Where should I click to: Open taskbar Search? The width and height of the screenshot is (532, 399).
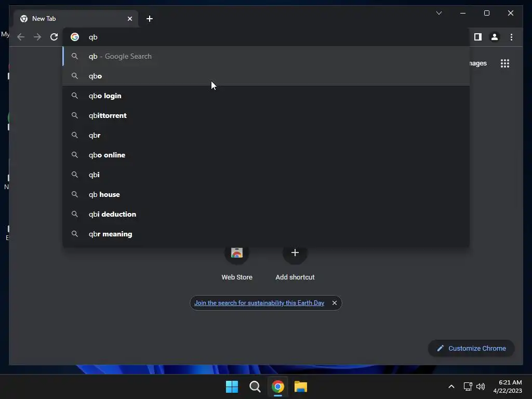click(255, 387)
